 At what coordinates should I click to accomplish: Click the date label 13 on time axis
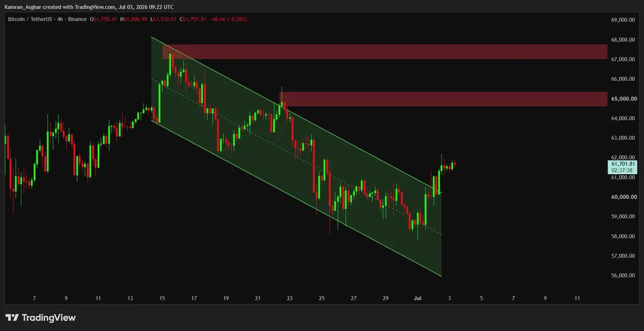click(130, 298)
